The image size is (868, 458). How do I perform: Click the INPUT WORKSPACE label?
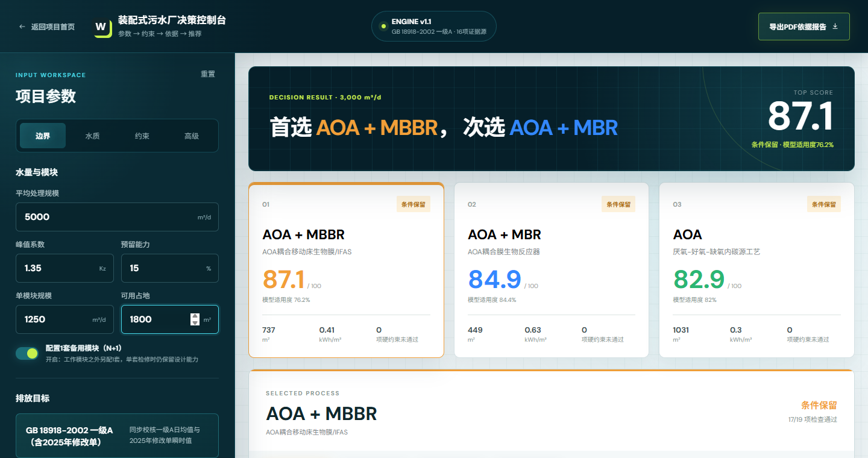click(51, 75)
